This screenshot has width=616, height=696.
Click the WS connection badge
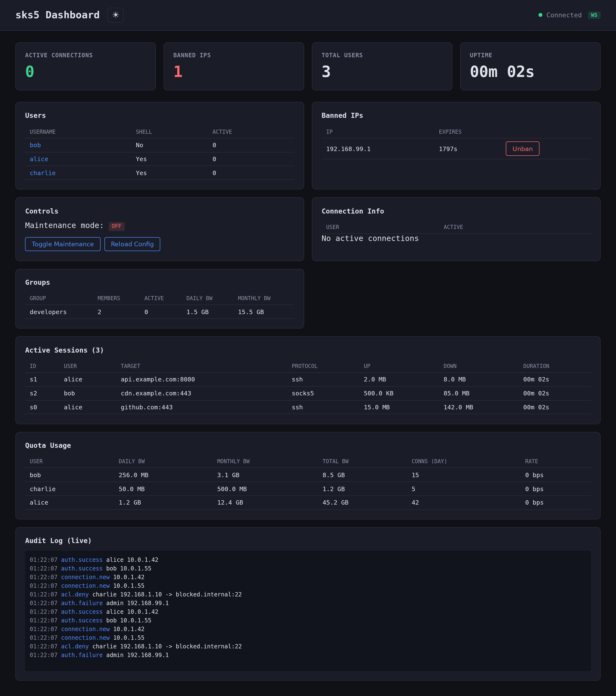(594, 15)
